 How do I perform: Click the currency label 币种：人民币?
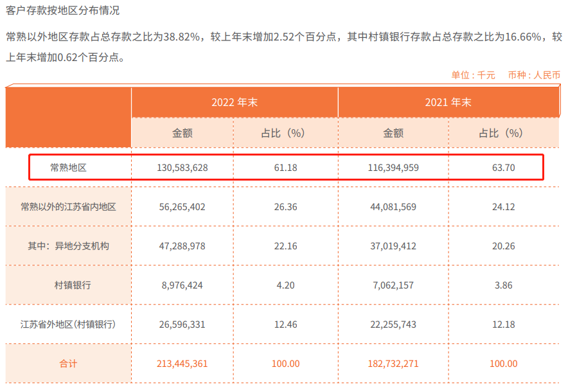(534, 75)
